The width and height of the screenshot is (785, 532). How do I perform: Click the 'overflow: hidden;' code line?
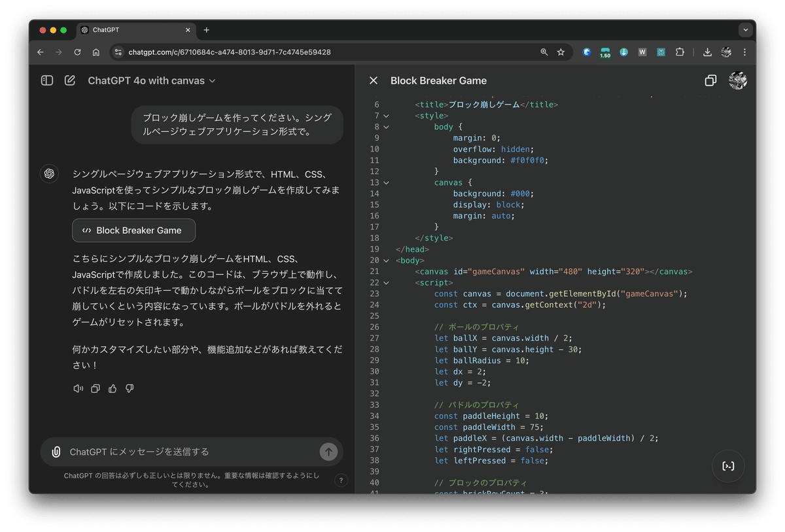point(493,149)
